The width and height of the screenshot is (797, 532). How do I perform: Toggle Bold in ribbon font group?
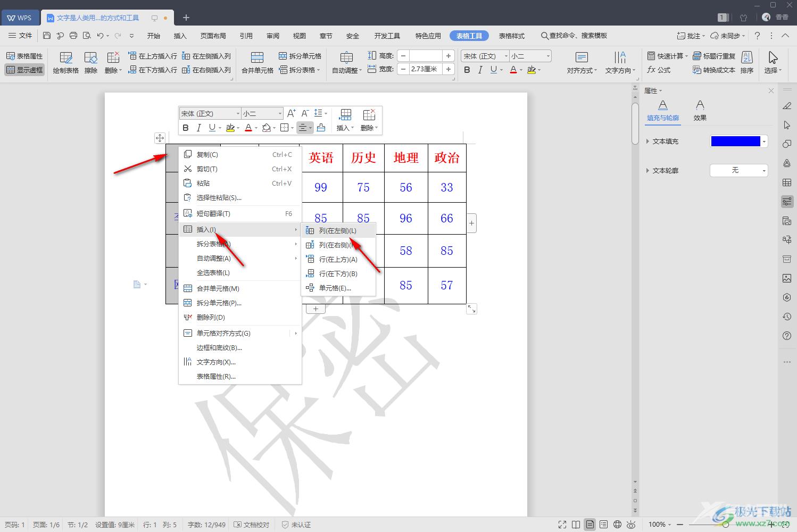click(x=467, y=70)
